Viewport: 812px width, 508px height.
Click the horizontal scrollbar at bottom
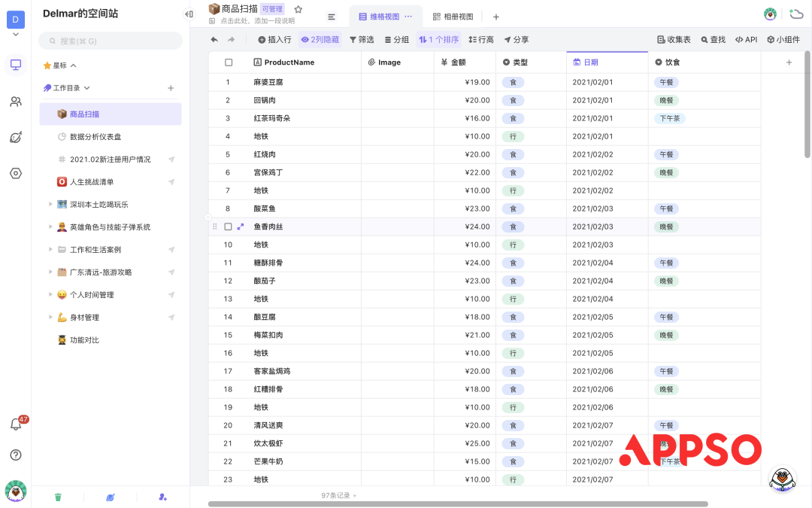coord(458,503)
